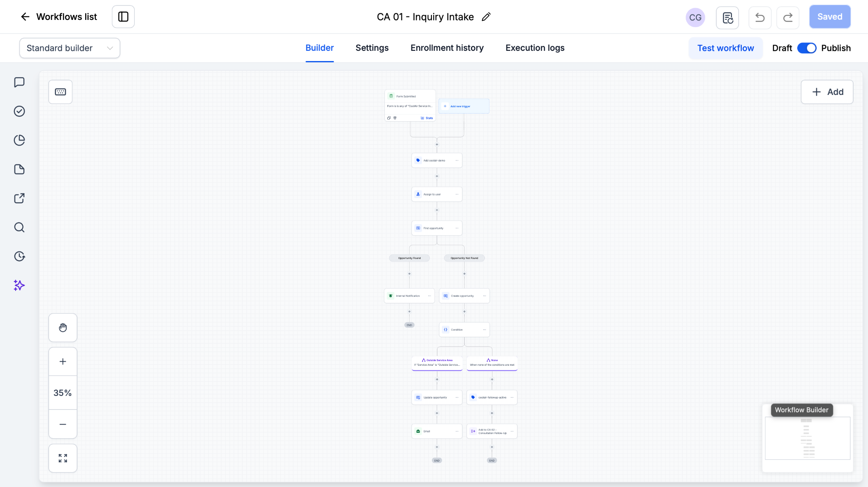Viewport: 868px width, 487px height.
Task: Click the workflow minimap thumbnail
Action: [807, 438]
